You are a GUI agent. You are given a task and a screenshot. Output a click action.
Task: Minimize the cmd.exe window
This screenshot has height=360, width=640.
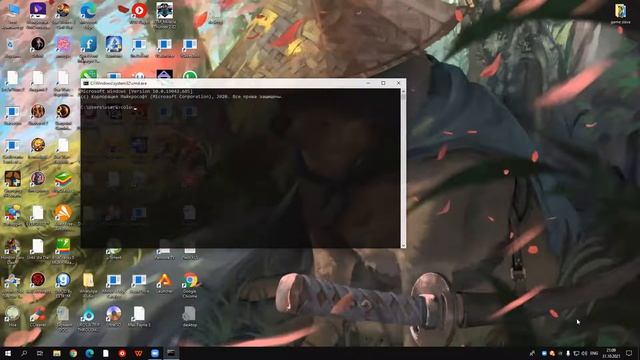point(368,83)
